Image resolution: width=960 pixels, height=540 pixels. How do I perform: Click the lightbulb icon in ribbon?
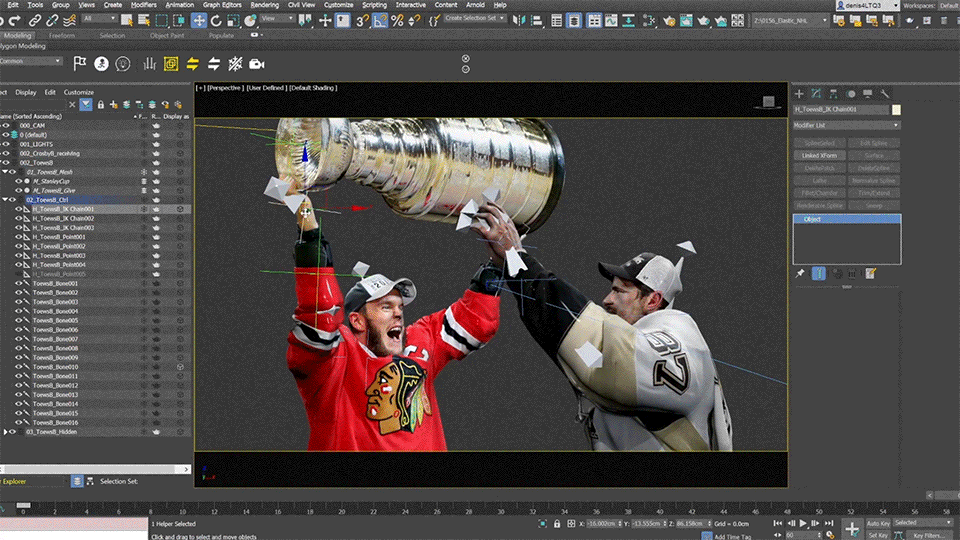click(123, 64)
